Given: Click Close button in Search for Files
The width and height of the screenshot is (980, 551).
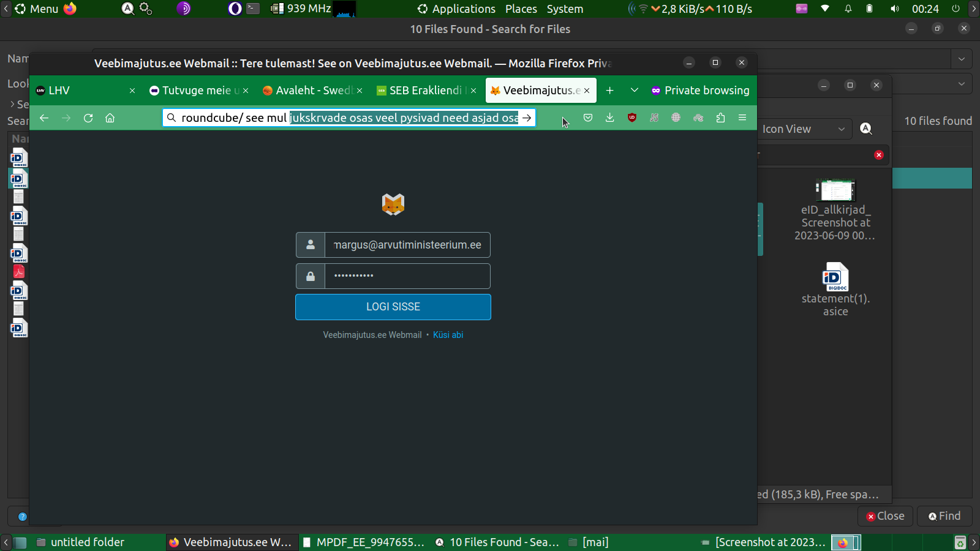Looking at the screenshot, I should 886,516.
